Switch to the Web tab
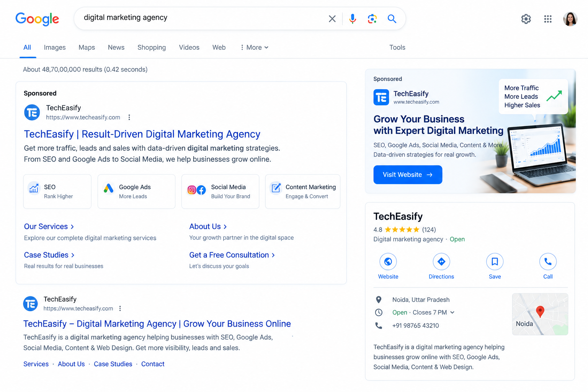 coord(219,47)
